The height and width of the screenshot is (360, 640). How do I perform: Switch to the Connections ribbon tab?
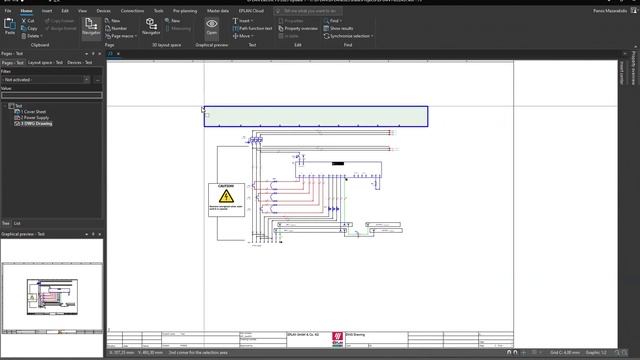132,11
